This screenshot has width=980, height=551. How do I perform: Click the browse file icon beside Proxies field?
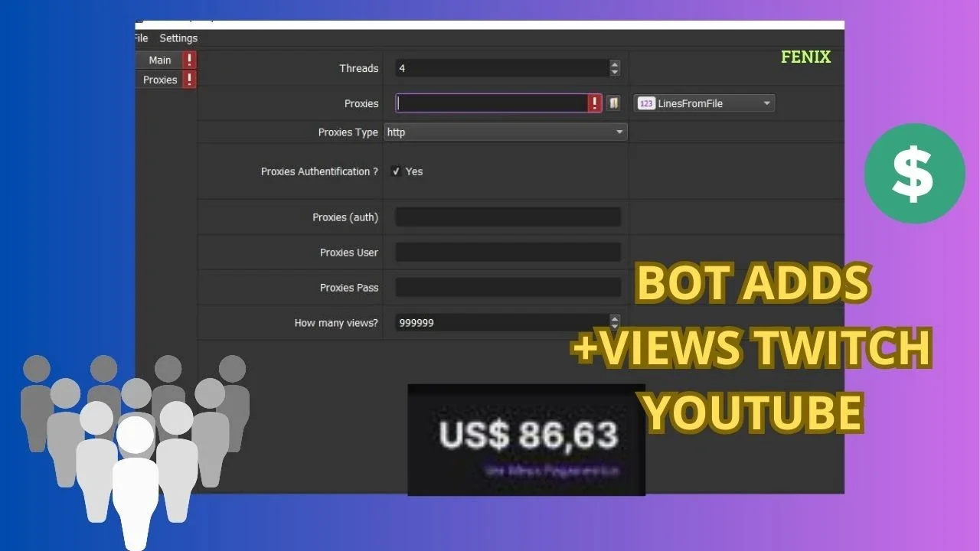613,103
